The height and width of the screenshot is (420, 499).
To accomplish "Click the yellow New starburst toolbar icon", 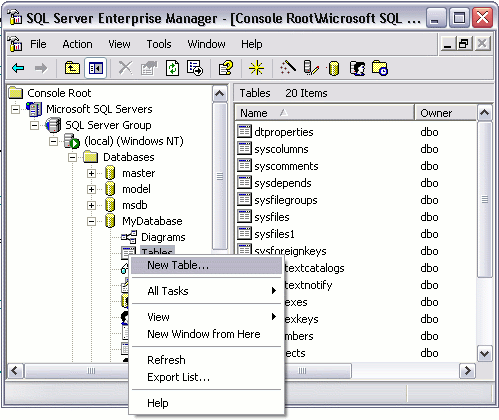I will (x=256, y=68).
